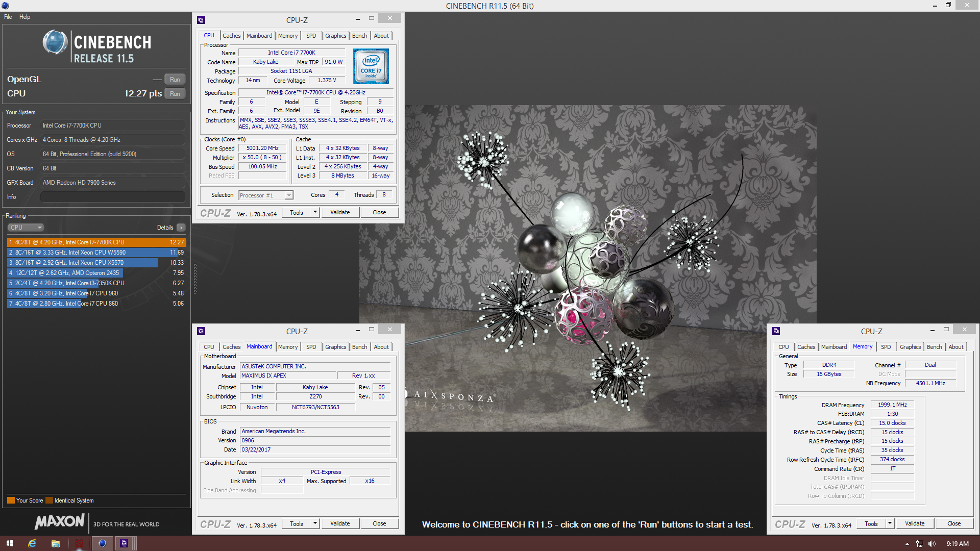980x551 pixels.
Task: Select ranking row AMD Opteron 2435
Action: pyautogui.click(x=96, y=273)
